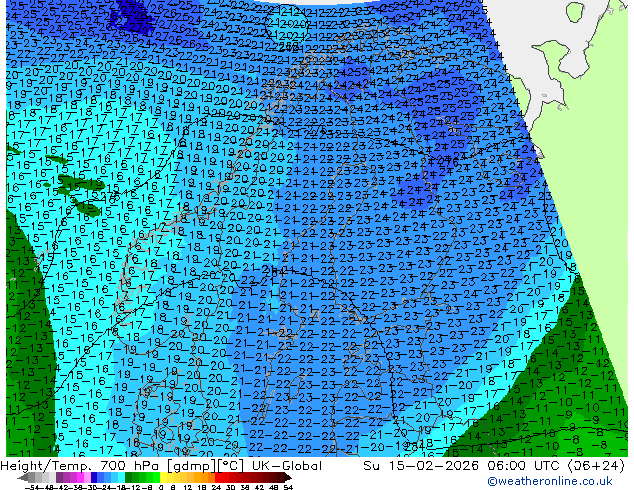Click the left gray arrow end of legend
Image resolution: width=634 pixels, height=490 pixels.
tap(23, 478)
